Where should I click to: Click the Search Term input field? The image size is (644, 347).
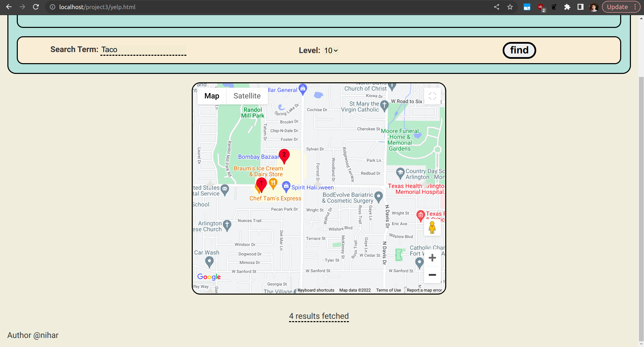143,50
